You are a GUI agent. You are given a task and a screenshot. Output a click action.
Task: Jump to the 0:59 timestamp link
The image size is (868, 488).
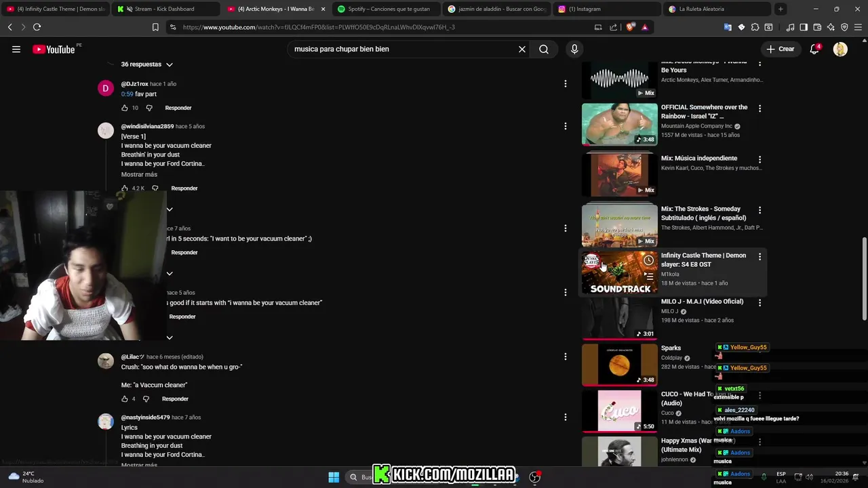click(127, 94)
